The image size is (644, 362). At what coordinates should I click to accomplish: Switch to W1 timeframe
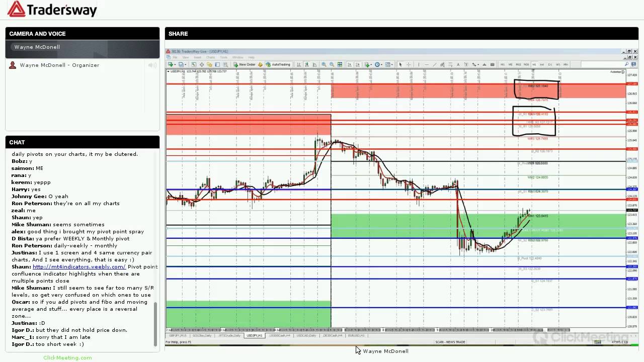tap(558, 64)
